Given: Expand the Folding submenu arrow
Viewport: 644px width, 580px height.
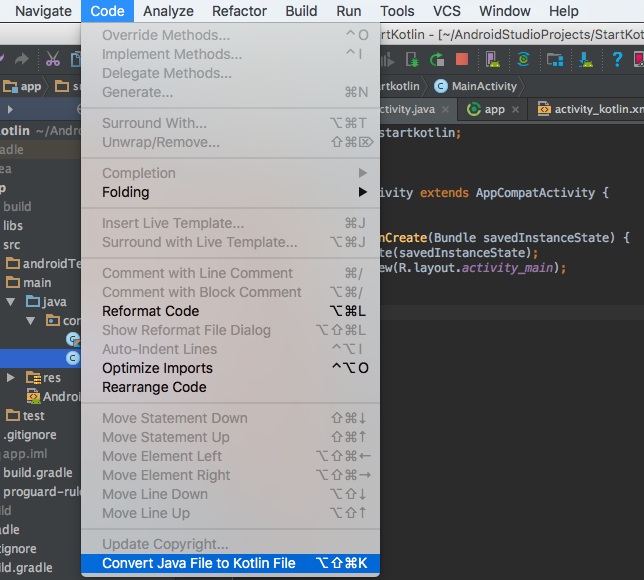Looking at the screenshot, I should point(362,192).
